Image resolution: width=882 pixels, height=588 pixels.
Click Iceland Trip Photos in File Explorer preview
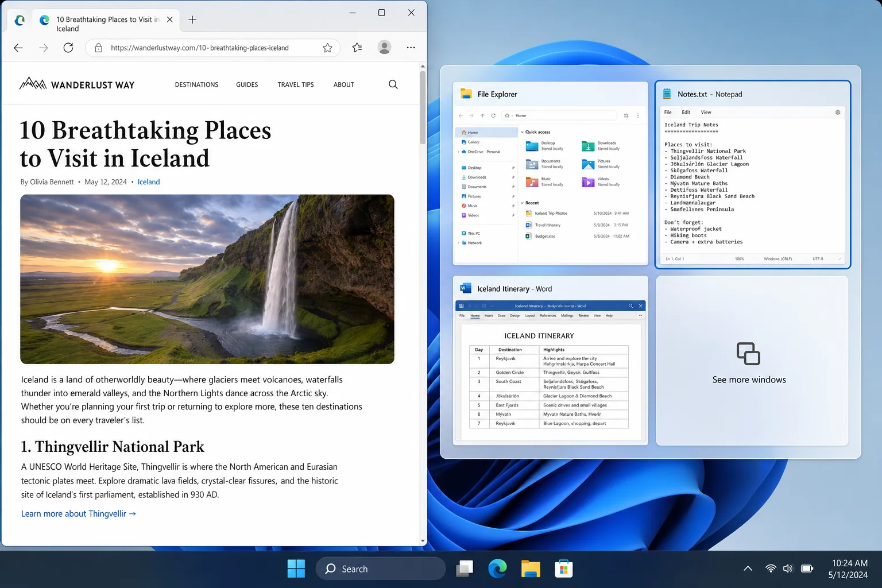(x=551, y=213)
